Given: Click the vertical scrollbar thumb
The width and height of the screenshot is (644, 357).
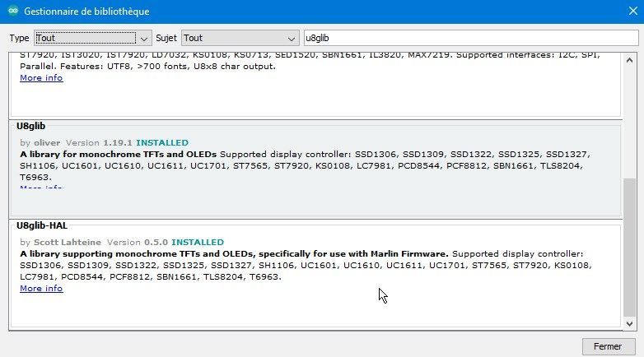Looking at the screenshot, I should click(x=629, y=247).
